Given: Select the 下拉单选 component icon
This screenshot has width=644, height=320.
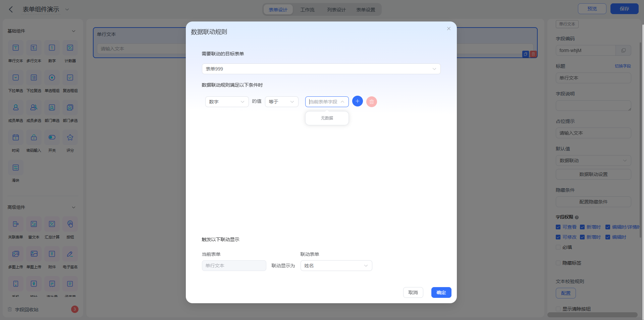Looking at the screenshot, I should (x=16, y=78).
